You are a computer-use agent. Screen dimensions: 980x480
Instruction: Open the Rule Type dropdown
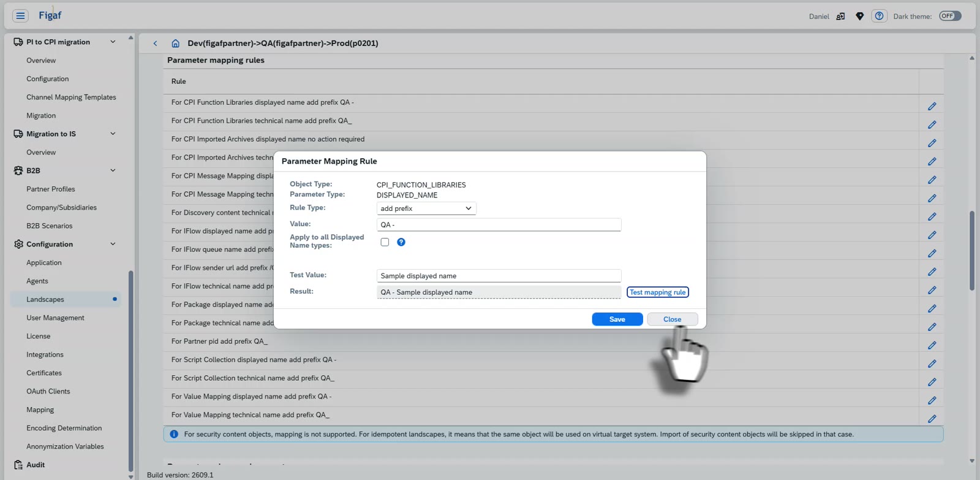click(x=426, y=208)
